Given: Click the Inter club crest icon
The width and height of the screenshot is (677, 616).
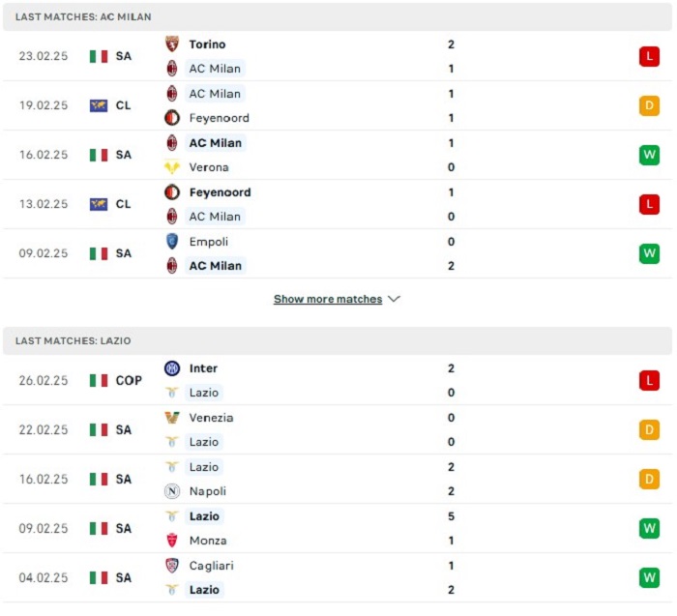Looking at the screenshot, I should [x=172, y=368].
